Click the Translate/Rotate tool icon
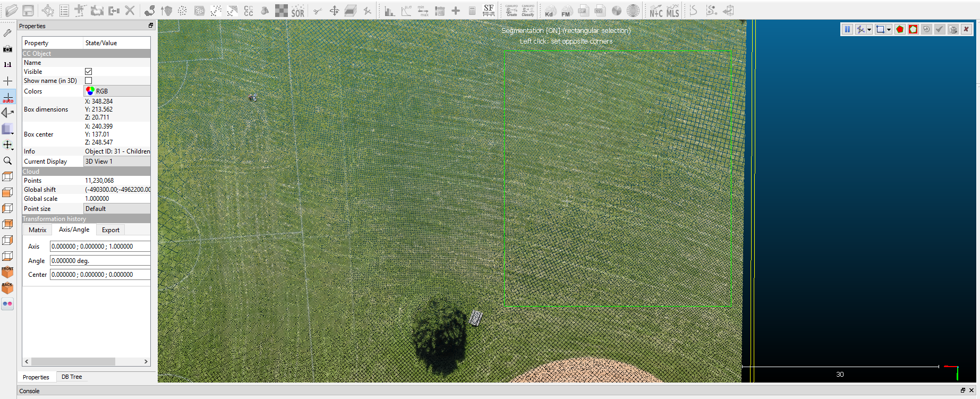 point(334,10)
